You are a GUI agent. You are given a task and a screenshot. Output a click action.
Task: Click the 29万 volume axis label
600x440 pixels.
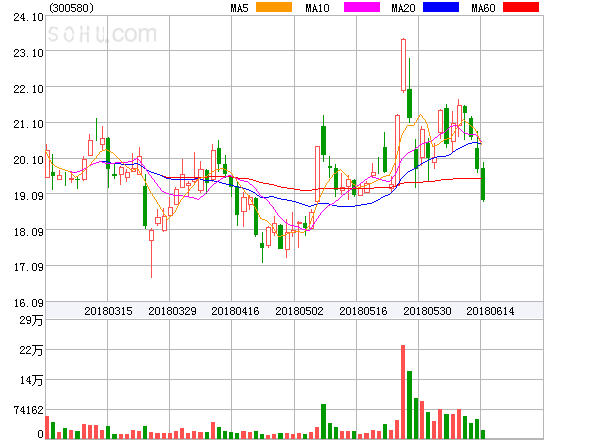31,320
